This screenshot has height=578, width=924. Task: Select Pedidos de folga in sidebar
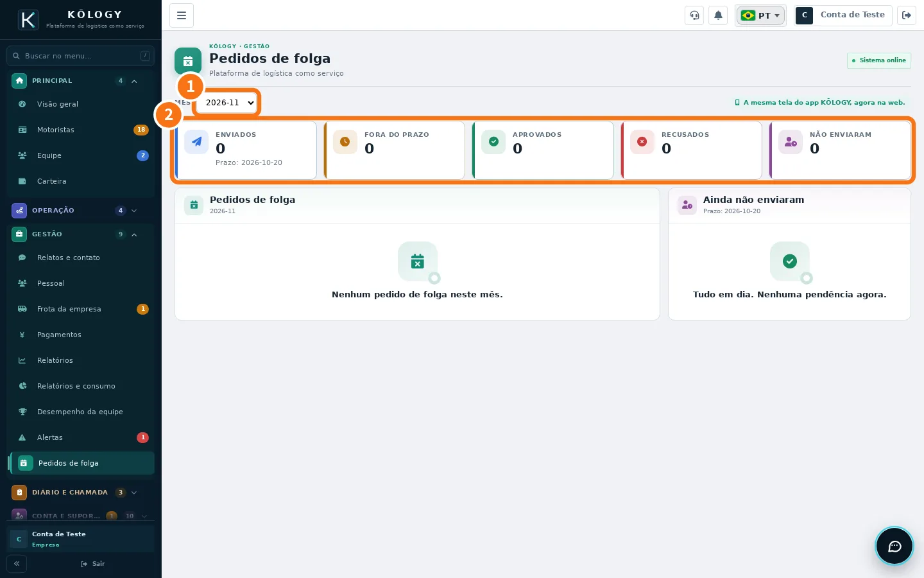click(x=81, y=463)
